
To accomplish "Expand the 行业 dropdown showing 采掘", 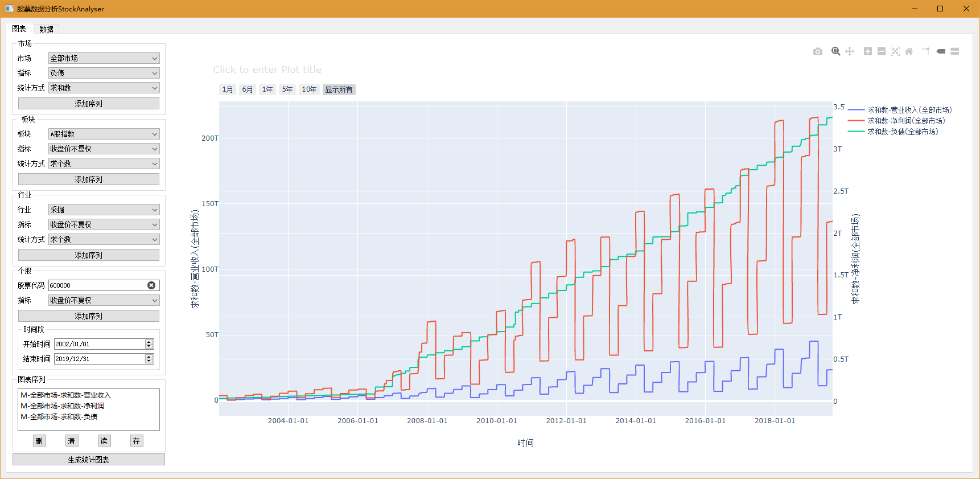I will pyautogui.click(x=104, y=210).
